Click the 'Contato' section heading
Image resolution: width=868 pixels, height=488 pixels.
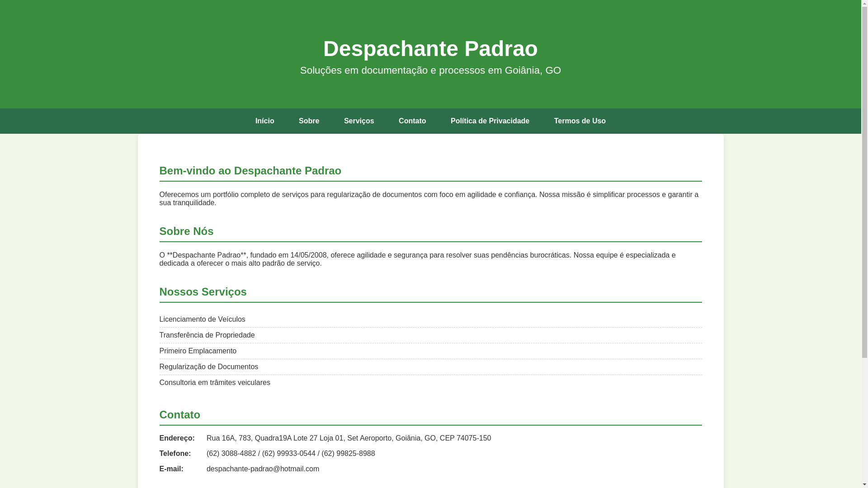(179, 415)
